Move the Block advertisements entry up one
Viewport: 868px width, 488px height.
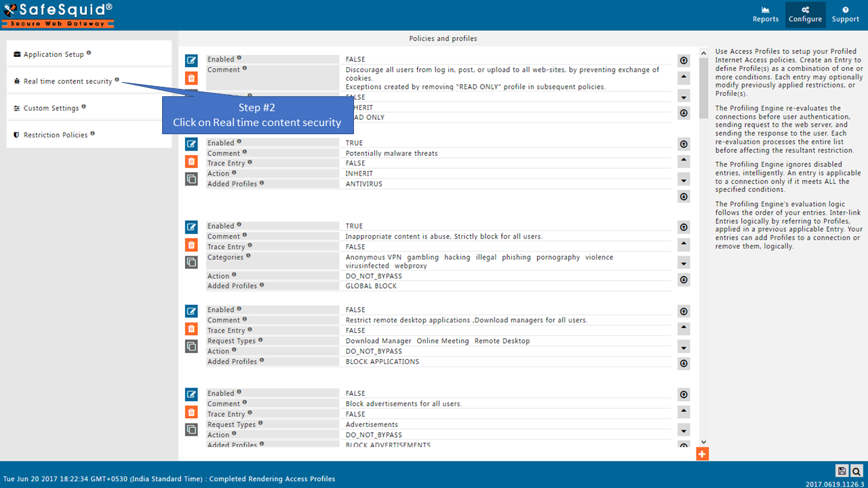[x=684, y=412]
